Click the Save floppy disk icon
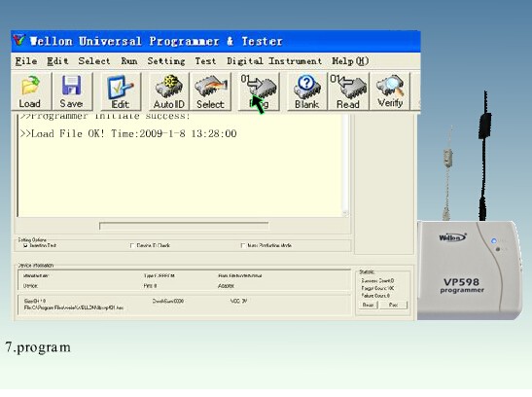Screen dimensions: 532x397 tap(72, 91)
